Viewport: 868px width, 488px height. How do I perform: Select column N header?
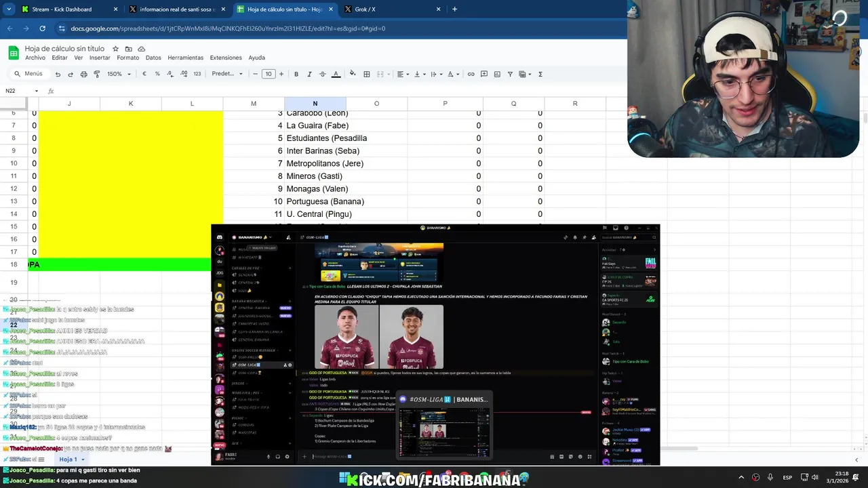[x=315, y=104]
